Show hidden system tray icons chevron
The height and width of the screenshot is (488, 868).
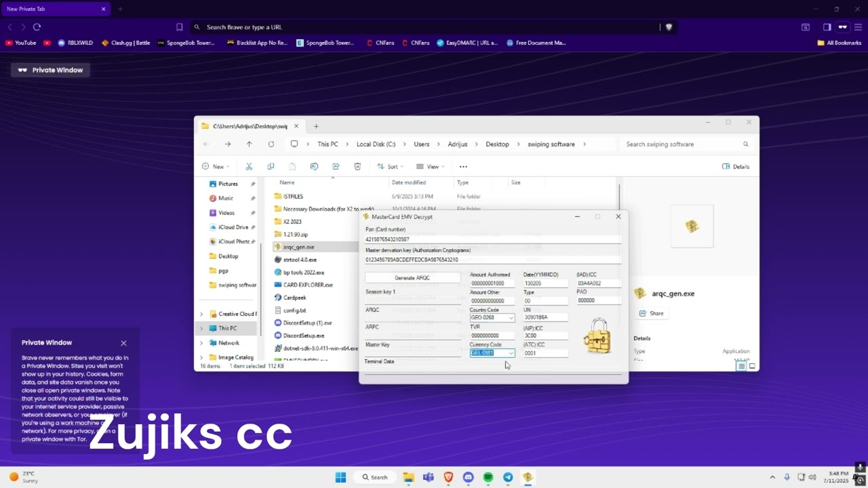click(772, 477)
